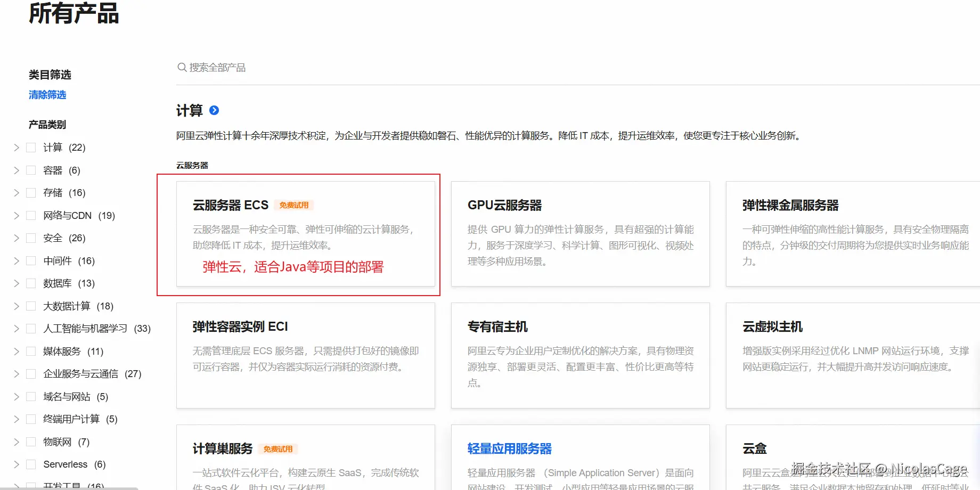Open the 轻量应用服务器 link
Viewport: 980px width, 490px height.
pyautogui.click(x=510, y=449)
